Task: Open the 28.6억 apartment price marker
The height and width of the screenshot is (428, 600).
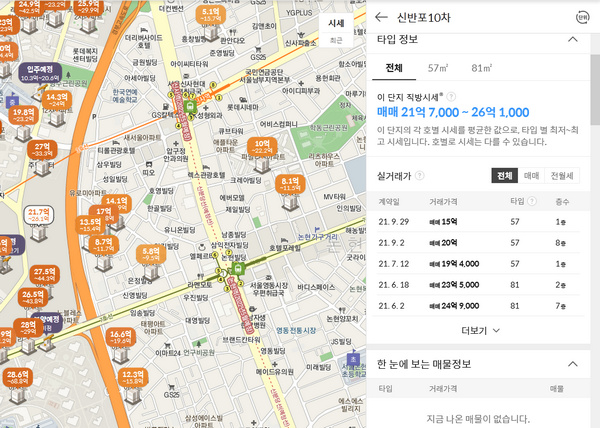Action: tap(18, 378)
